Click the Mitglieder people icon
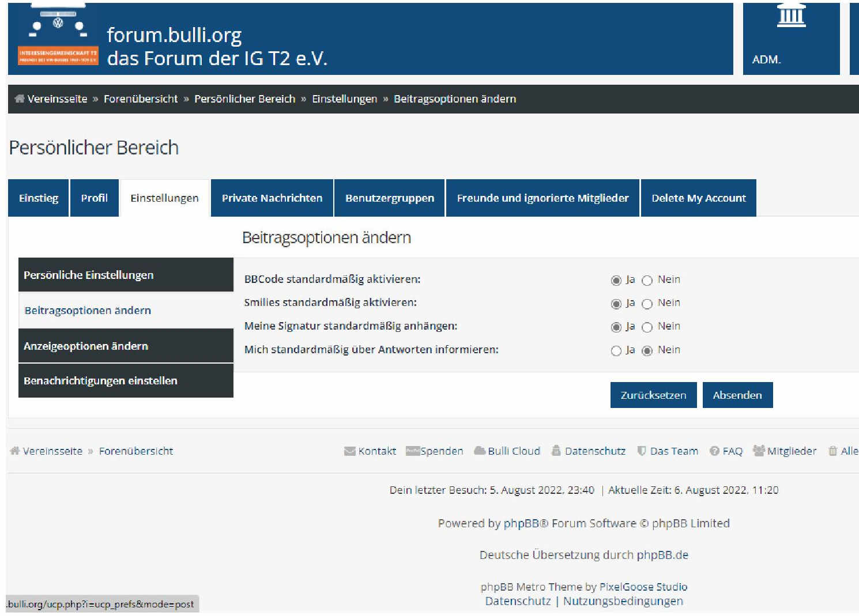This screenshot has width=859, height=616. [x=759, y=451]
